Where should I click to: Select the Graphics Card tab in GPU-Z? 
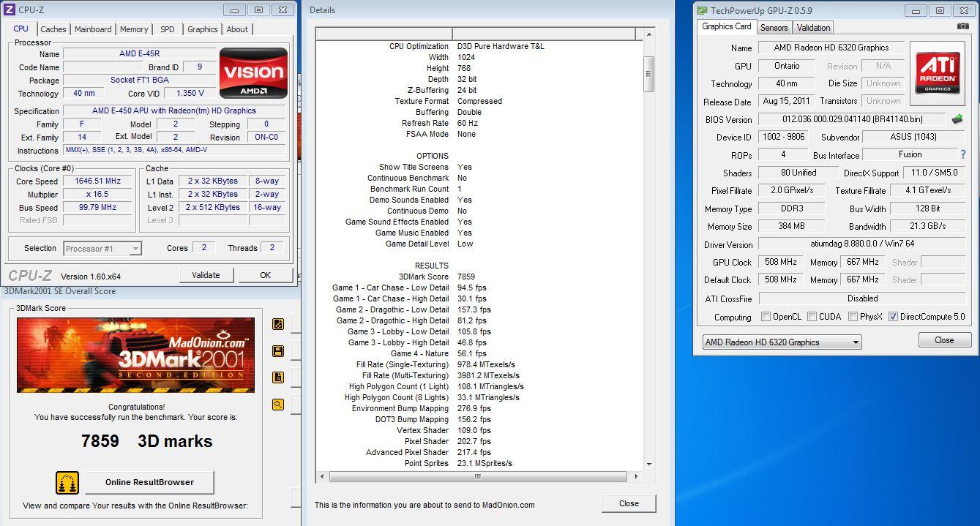727,26
